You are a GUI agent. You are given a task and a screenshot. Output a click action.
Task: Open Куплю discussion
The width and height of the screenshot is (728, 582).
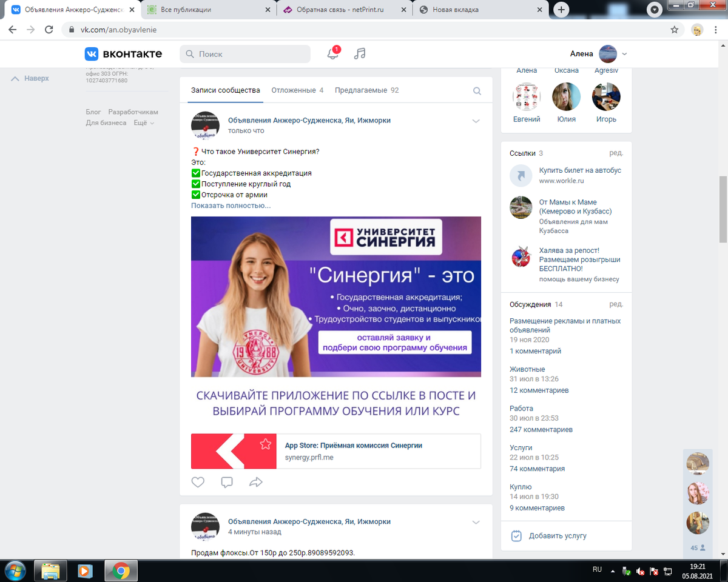[521, 487]
